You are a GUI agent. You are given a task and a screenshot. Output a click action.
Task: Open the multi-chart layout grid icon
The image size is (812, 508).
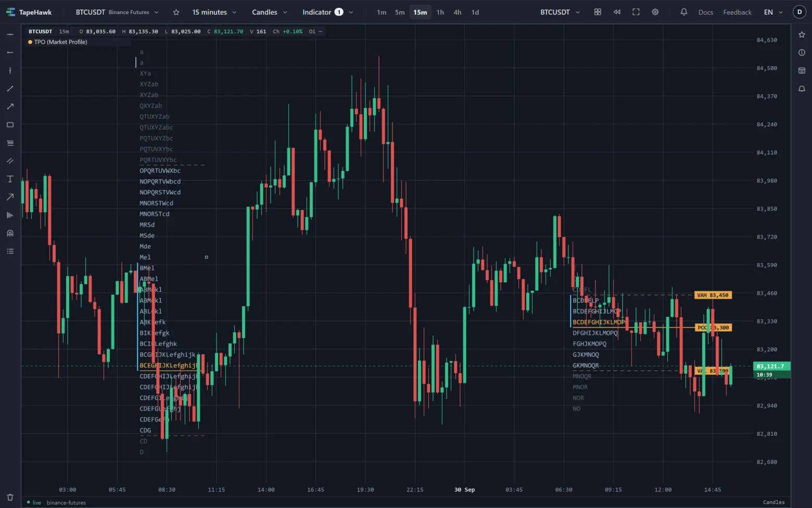coord(598,12)
